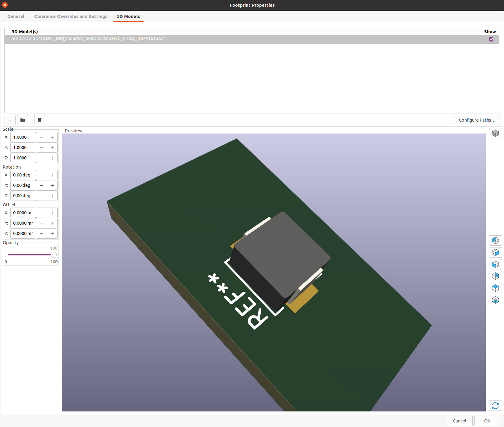
Task: Click the Scale X value field
Action: [23, 137]
